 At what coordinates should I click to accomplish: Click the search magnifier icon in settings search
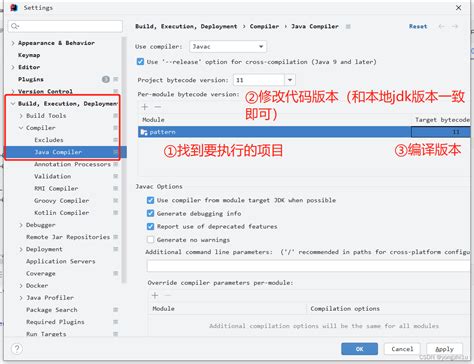[x=15, y=26]
